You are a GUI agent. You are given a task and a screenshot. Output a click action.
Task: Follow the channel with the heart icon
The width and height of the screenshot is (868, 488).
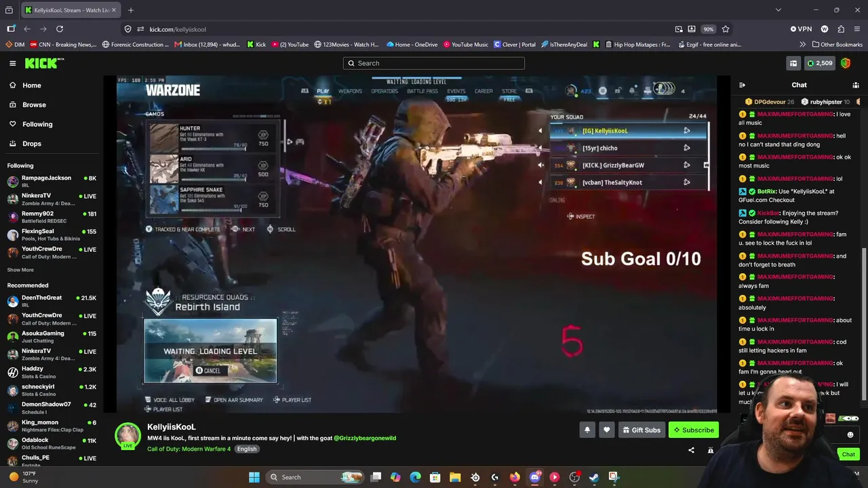click(x=607, y=430)
